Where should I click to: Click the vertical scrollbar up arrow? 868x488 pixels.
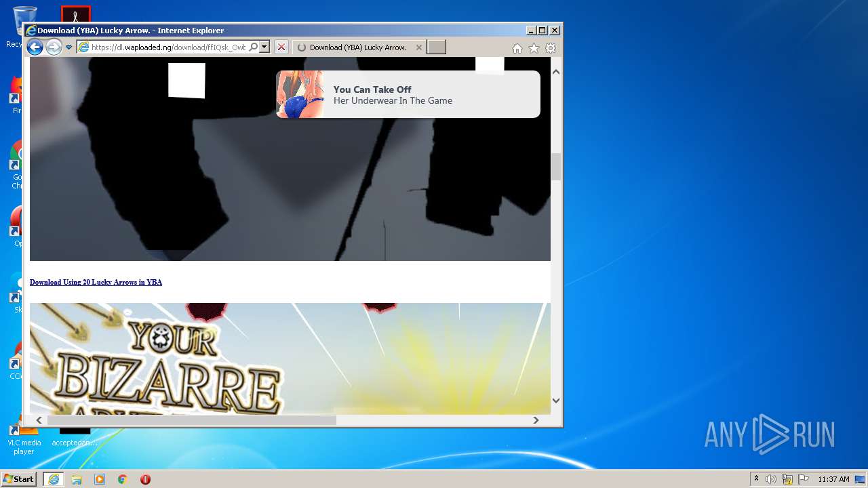[x=556, y=71]
